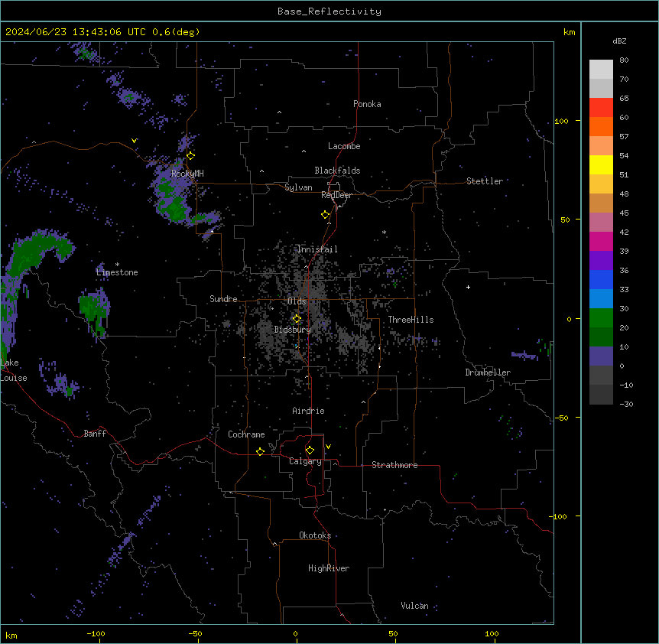The height and width of the screenshot is (644, 659).
Task: Click the Okotoks town label
Action: click(x=315, y=535)
